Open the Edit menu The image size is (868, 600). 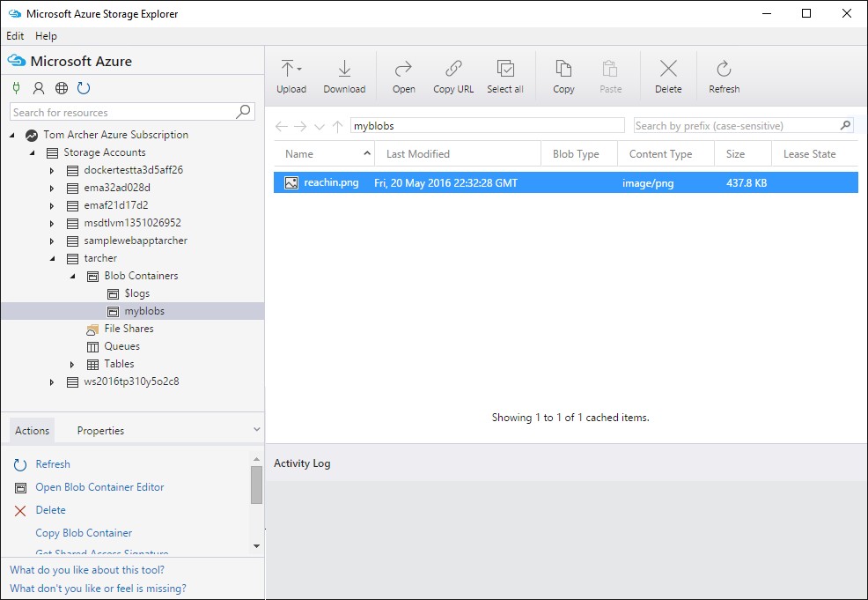(15, 36)
